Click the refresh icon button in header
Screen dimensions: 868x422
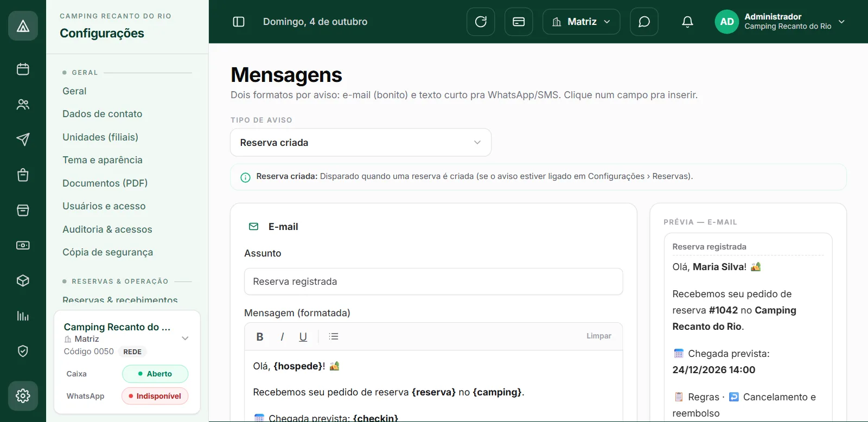click(481, 22)
